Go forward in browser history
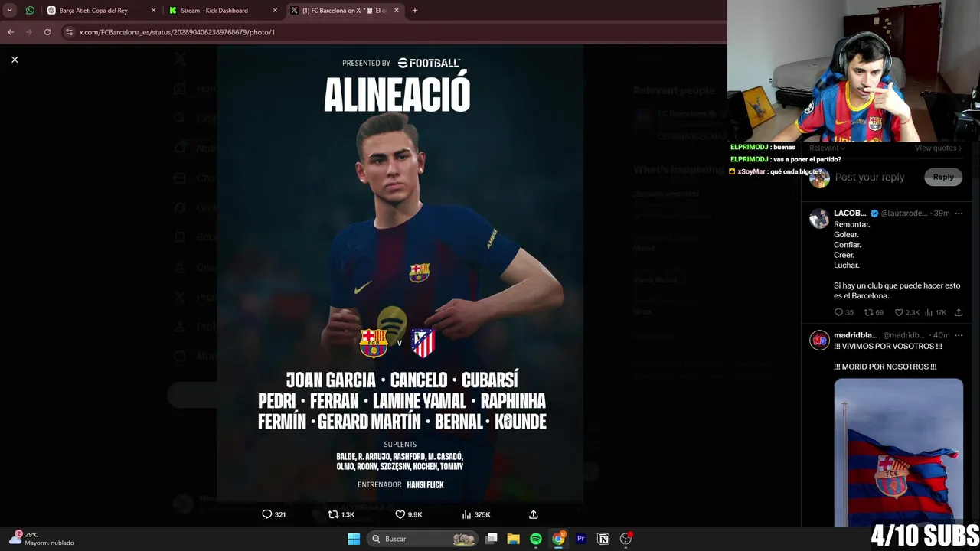This screenshot has height=551, width=980. click(x=29, y=32)
